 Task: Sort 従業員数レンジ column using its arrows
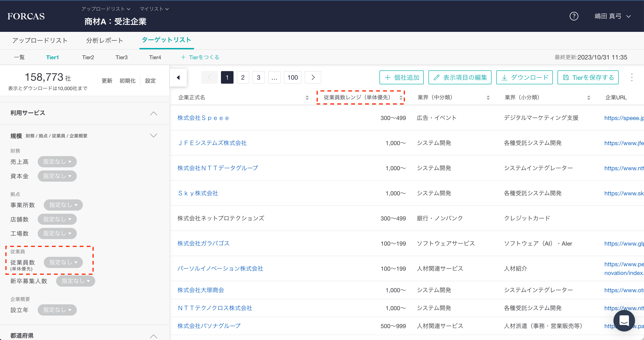tap(401, 98)
